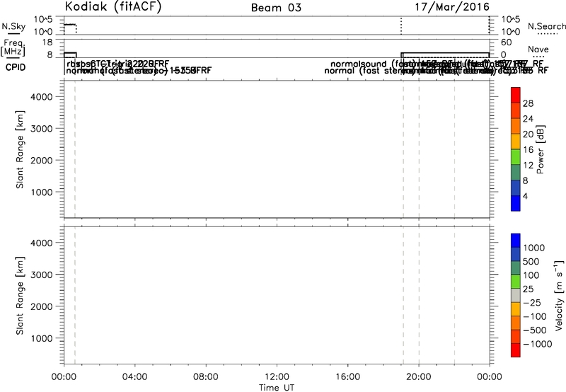
Task: Click the '16:00' time tick label
Action: coord(347,377)
